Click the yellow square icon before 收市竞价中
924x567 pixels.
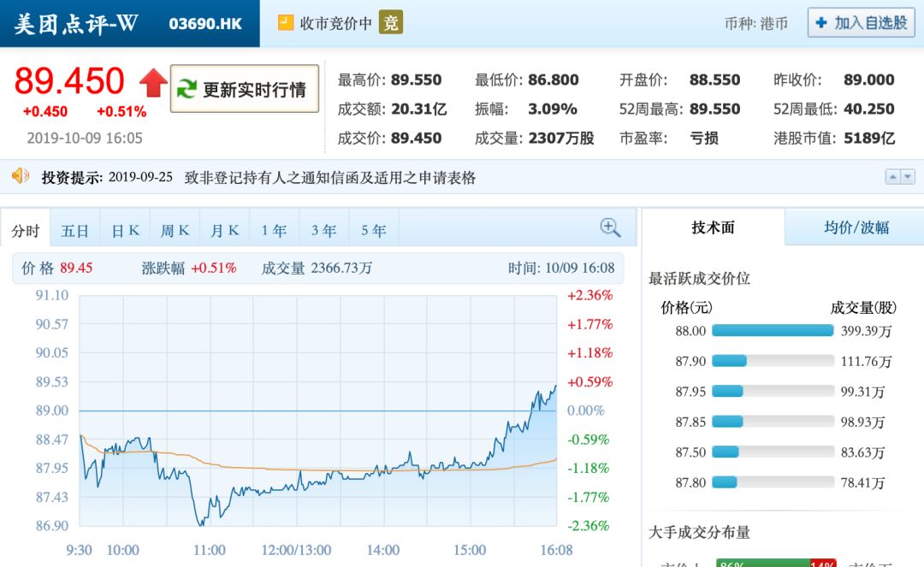286,23
